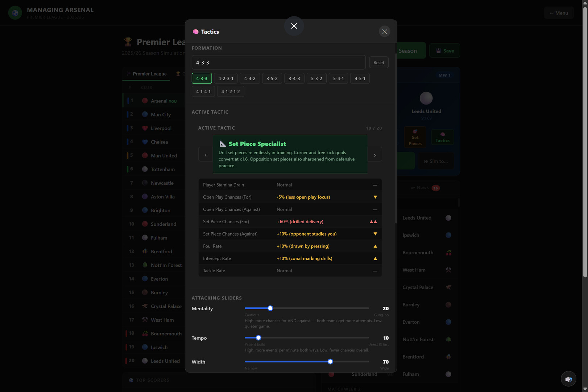This screenshot has width=588, height=392.
Task: Click the Sim to... button
Action: (436, 161)
